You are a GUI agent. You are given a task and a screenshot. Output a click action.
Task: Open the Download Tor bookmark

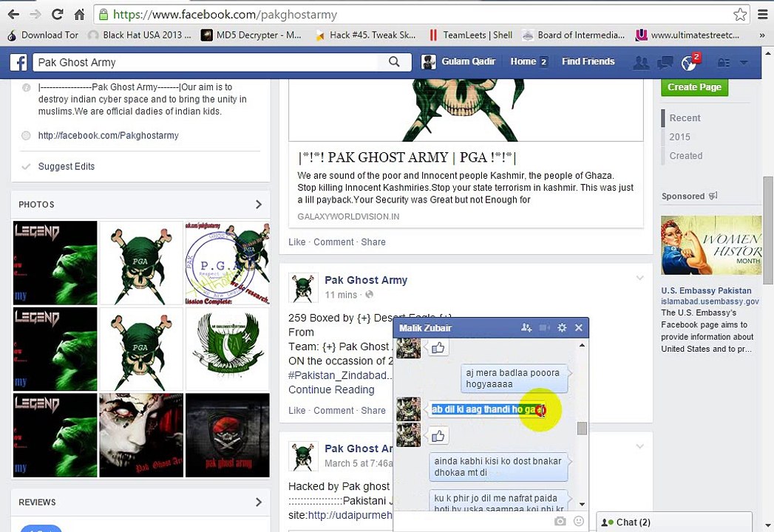point(43,35)
